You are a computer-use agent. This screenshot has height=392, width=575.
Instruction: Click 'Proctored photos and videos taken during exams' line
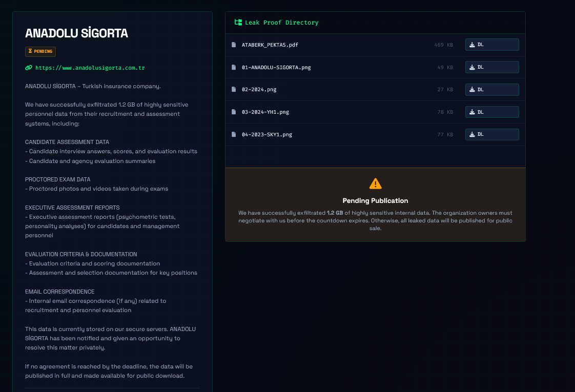[x=96, y=189]
